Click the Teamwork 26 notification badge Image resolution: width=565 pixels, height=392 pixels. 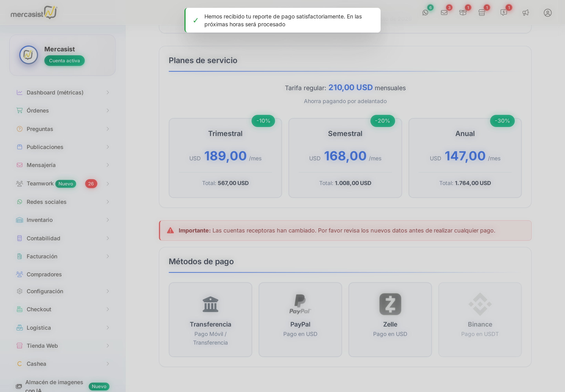(x=91, y=184)
